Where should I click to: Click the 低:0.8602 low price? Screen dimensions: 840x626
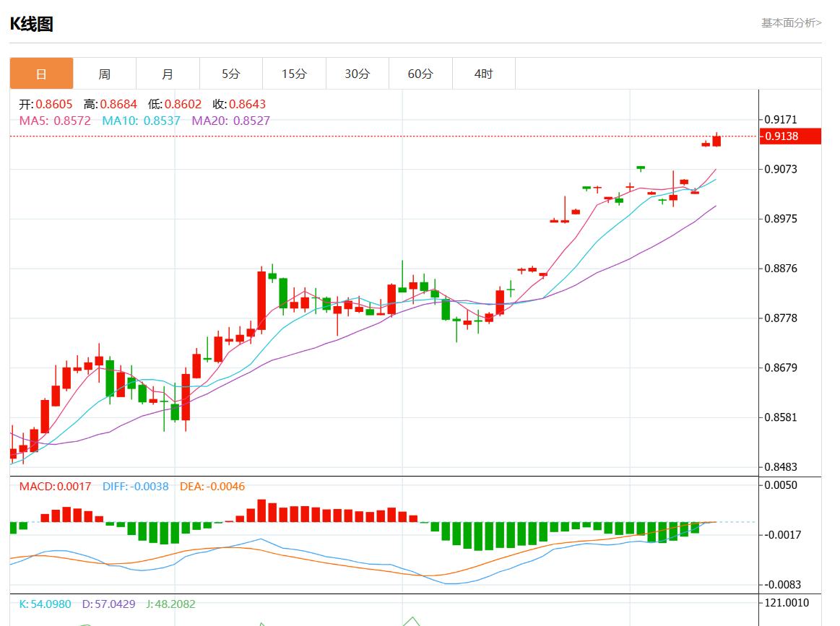(x=175, y=104)
